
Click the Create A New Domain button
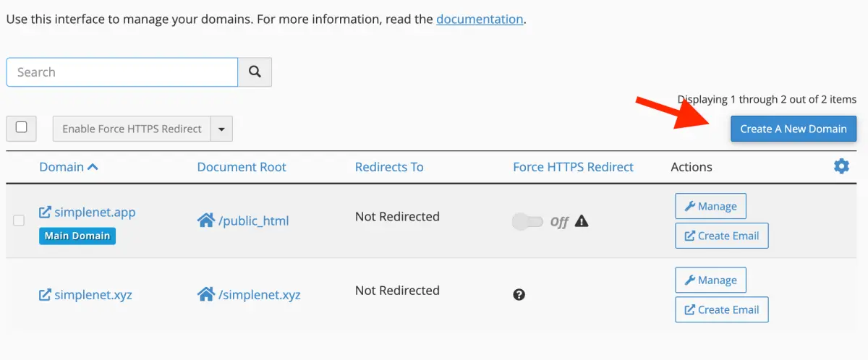(793, 129)
